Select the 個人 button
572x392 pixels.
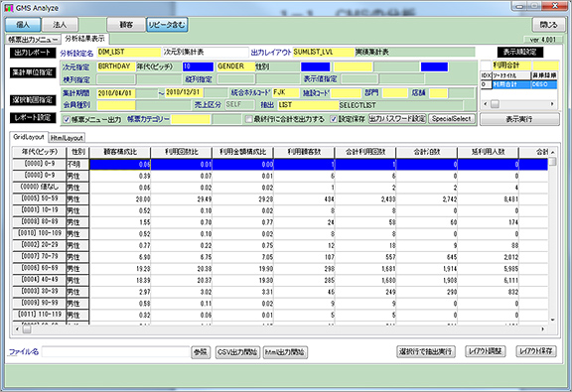click(23, 25)
